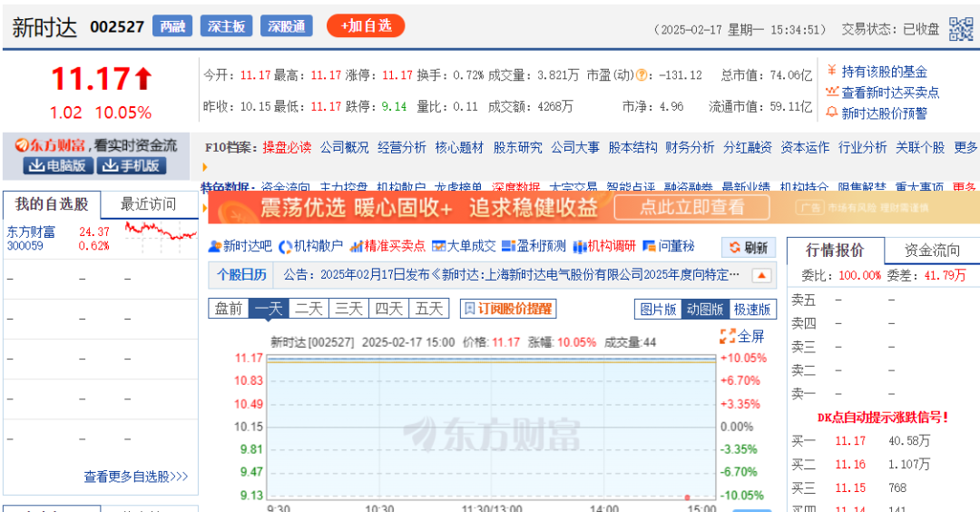
Task: Switch chart to 极速版 mode
Action: [x=752, y=309]
